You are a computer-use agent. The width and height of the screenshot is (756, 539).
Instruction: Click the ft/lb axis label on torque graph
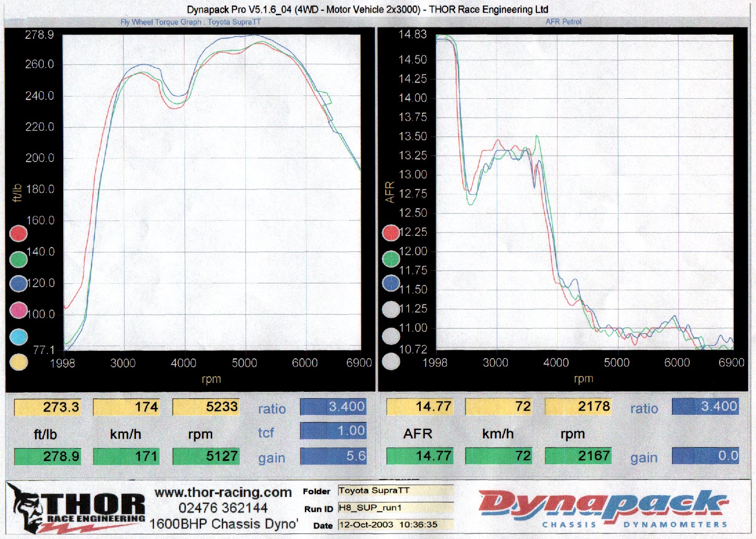pos(17,193)
